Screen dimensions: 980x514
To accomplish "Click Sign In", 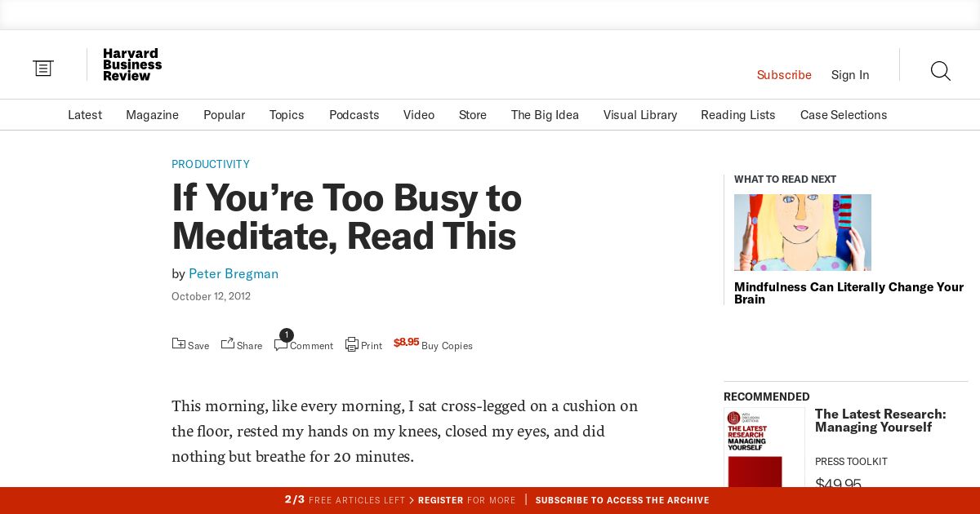I will [850, 75].
